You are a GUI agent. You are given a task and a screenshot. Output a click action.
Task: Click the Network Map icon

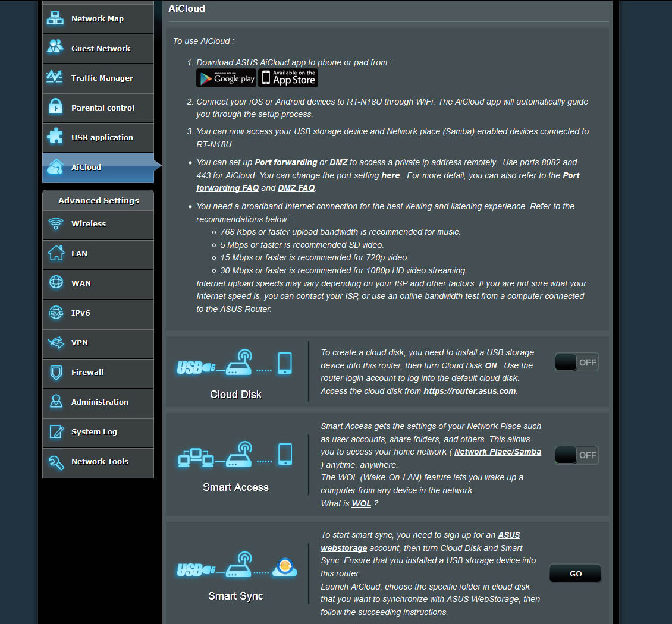55,18
